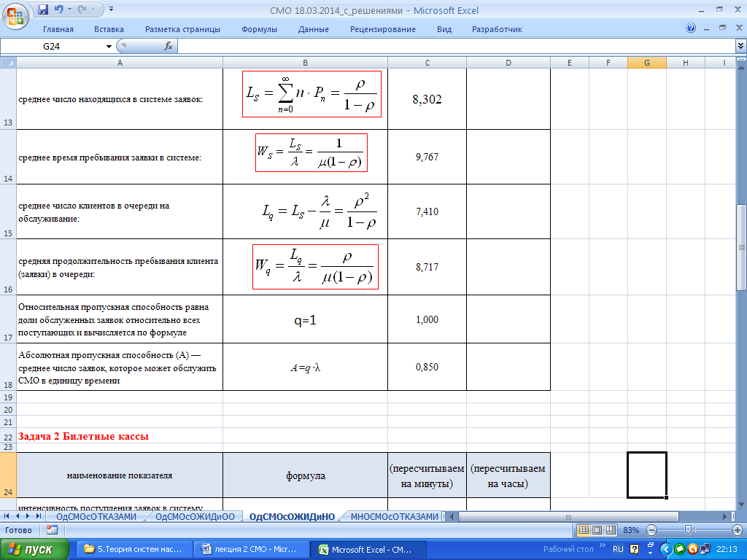This screenshot has width=747, height=560.
Task: Select the header cell наименование показателя
Action: click(120, 475)
